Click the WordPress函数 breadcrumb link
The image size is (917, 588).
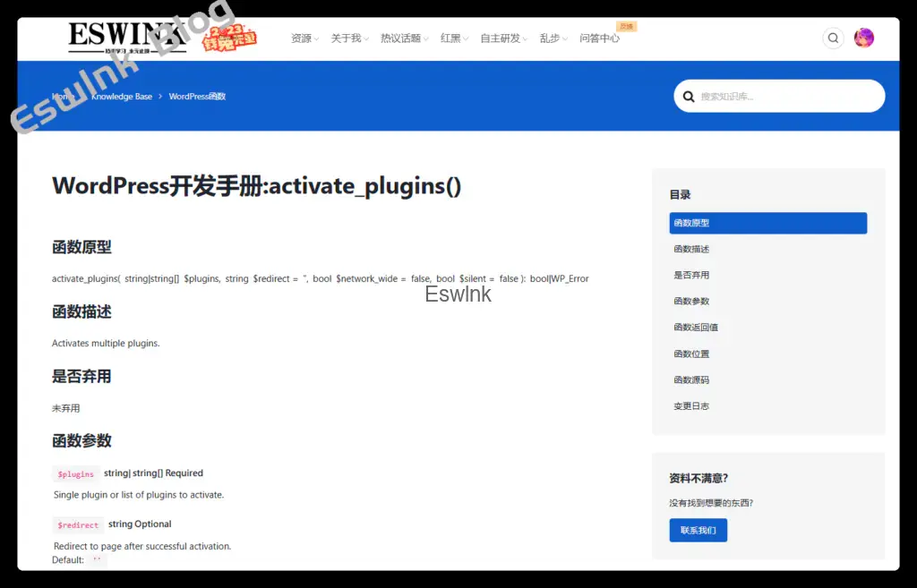pyautogui.click(x=197, y=97)
